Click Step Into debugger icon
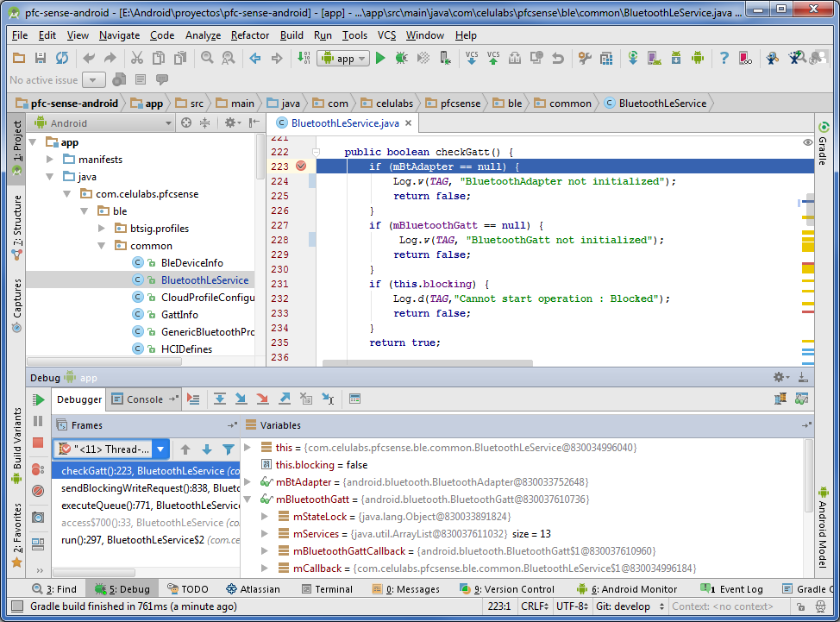This screenshot has width=840, height=622. (241, 399)
